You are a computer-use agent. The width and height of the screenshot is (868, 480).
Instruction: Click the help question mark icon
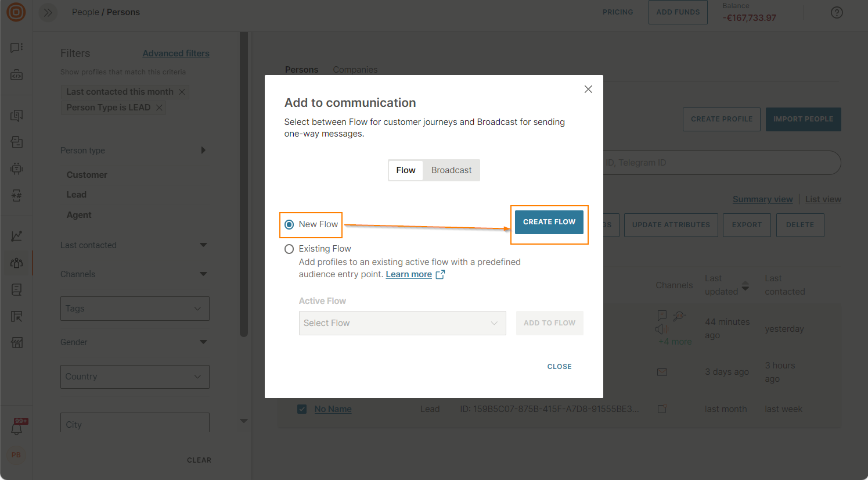coord(837,12)
